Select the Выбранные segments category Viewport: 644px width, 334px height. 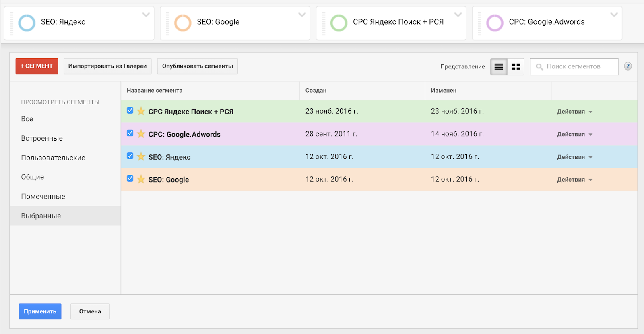point(65,216)
